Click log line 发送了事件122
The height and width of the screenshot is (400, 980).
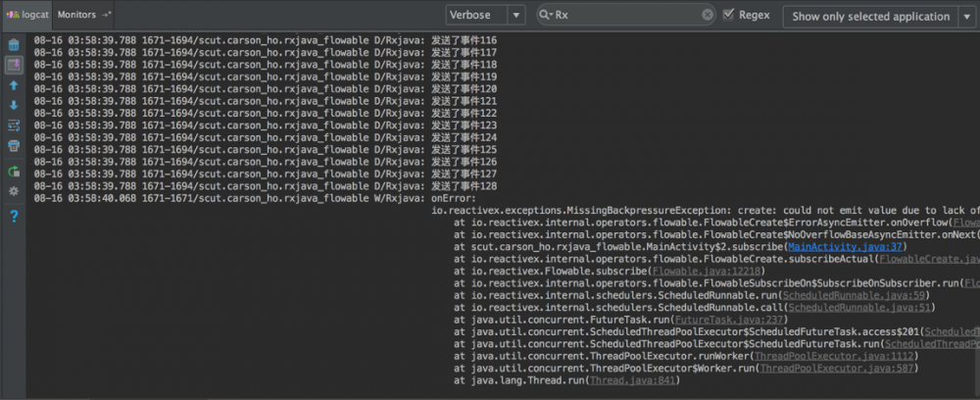pos(266,113)
